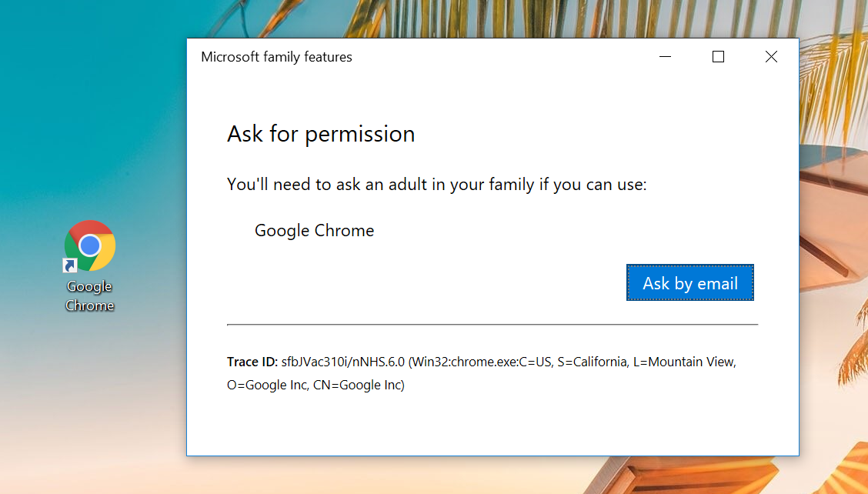Click the 'ask an adult in your family' sentence

(437, 185)
